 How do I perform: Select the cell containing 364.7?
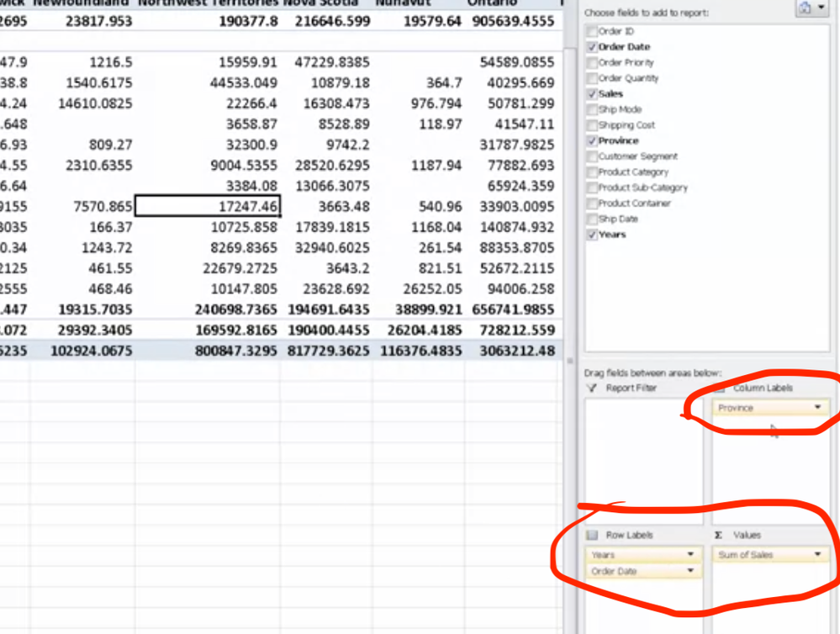[x=419, y=82]
